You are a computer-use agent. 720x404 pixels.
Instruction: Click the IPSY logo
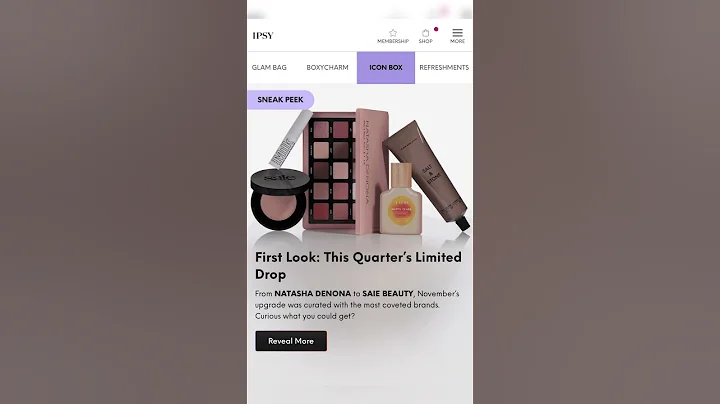coord(263,35)
